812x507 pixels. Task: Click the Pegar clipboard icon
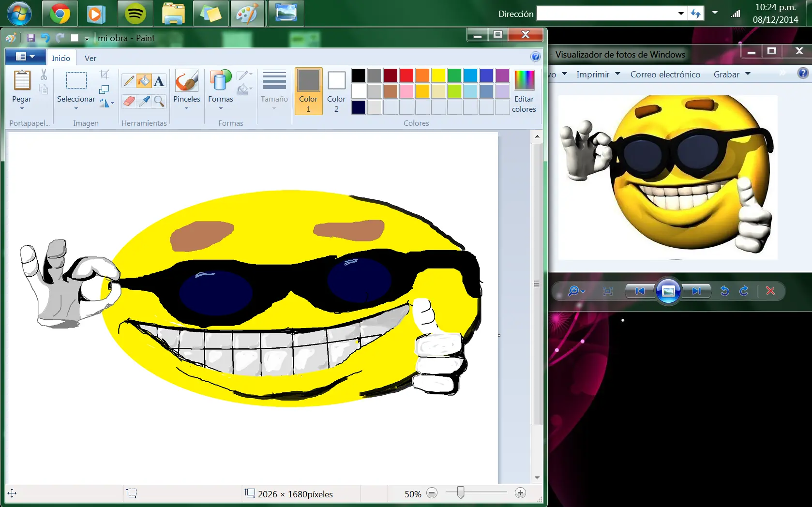tap(22, 80)
